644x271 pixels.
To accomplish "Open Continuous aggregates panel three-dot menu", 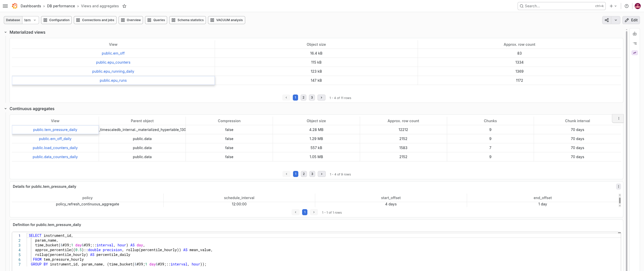I will (x=619, y=118).
